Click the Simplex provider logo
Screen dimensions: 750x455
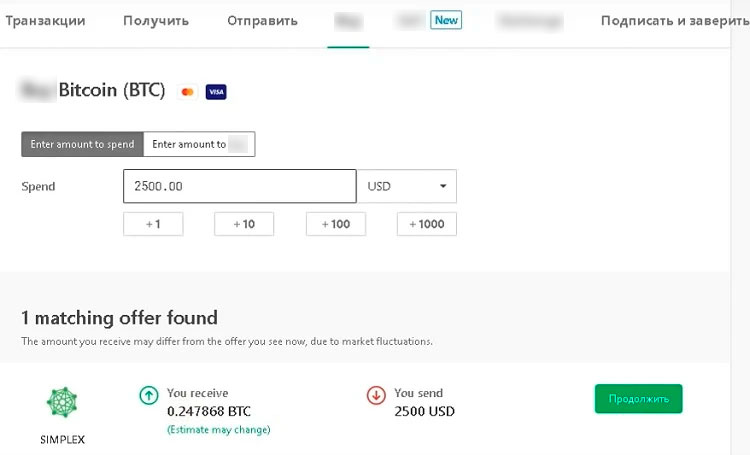pos(62,403)
